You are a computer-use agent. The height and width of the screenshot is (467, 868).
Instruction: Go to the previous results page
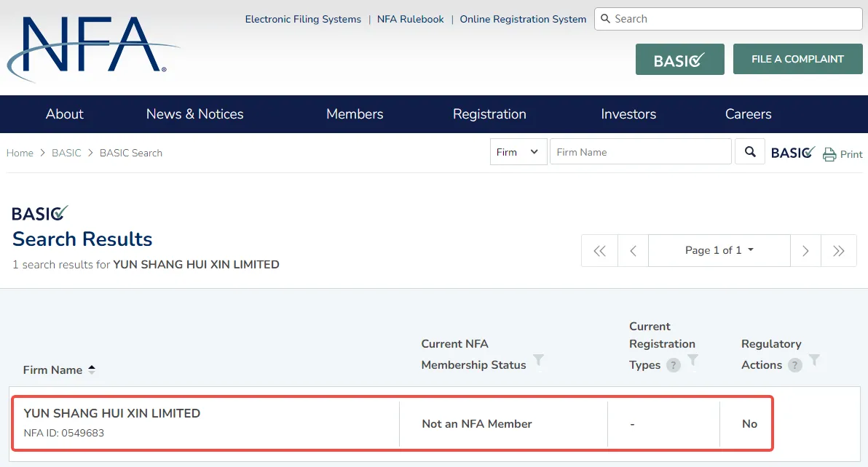point(634,251)
